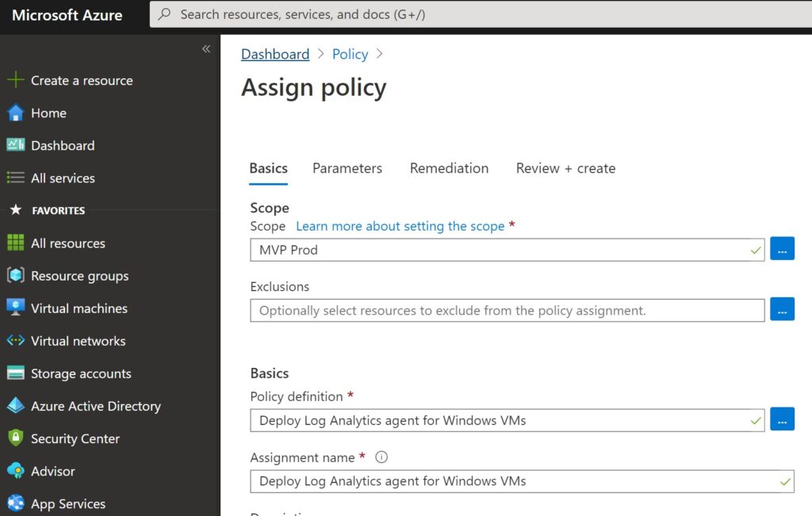Open Create a resource in sidebar

click(82, 80)
